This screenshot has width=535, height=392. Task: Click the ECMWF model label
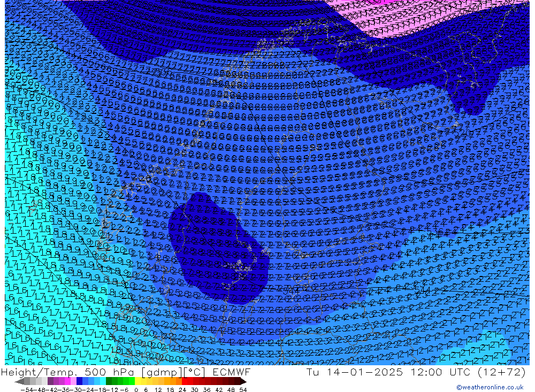coord(231,372)
